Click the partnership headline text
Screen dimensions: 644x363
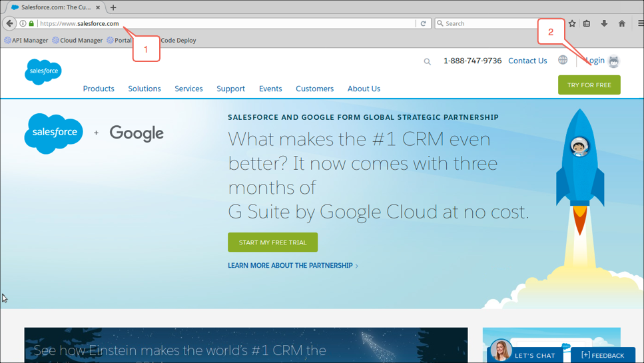pos(363,117)
